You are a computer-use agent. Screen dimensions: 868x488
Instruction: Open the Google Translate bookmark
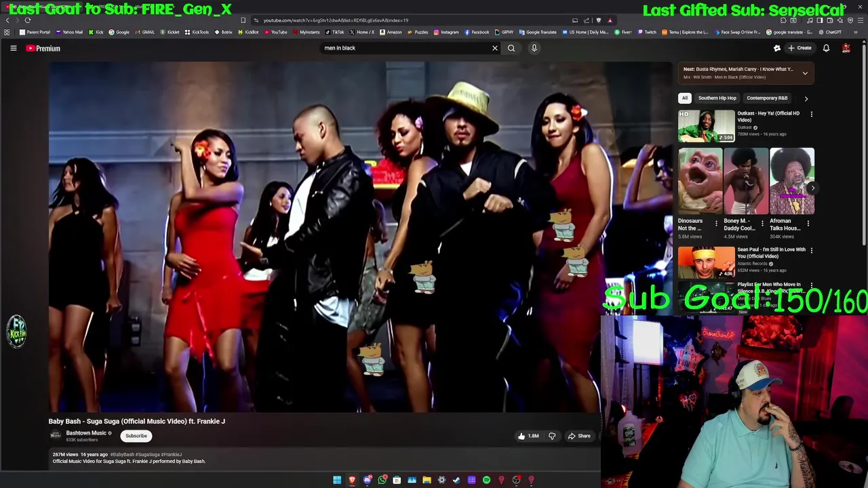(538, 32)
